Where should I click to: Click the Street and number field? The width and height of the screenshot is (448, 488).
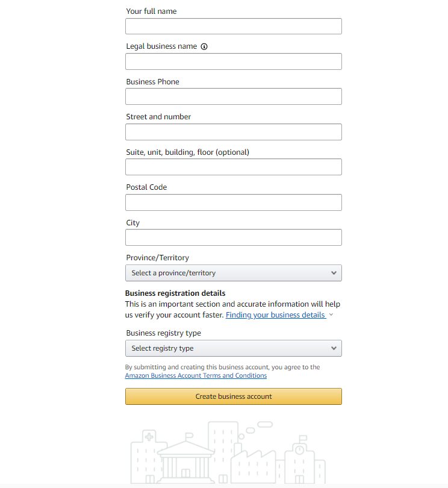click(x=233, y=131)
